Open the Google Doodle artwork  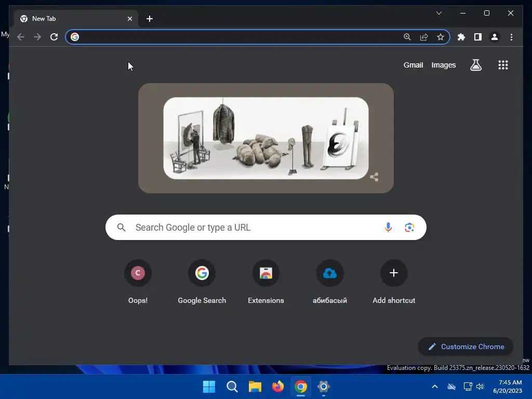point(265,138)
